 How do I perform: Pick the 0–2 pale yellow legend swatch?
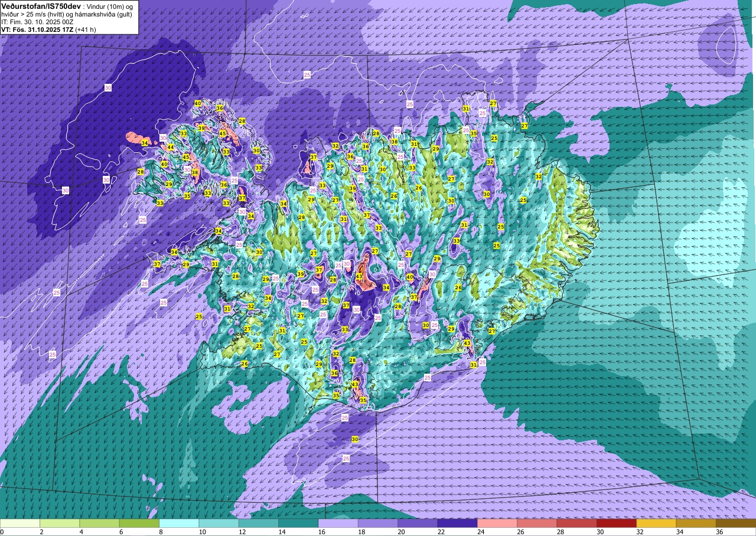[20, 523]
